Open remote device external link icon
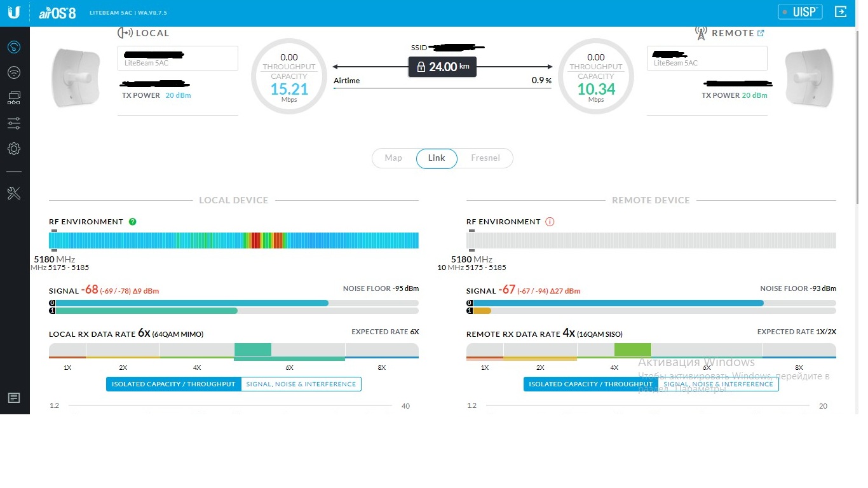This screenshot has height=488, width=868. coord(761,33)
